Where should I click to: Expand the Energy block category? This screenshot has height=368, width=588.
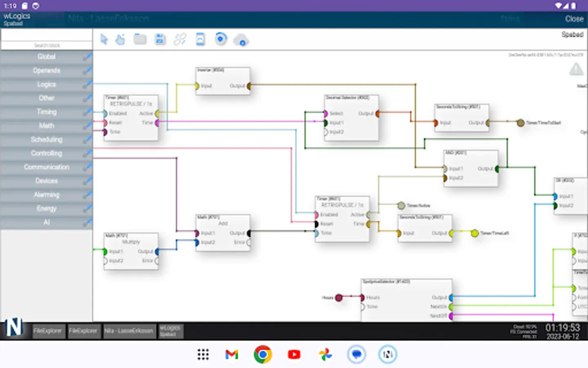pos(47,209)
